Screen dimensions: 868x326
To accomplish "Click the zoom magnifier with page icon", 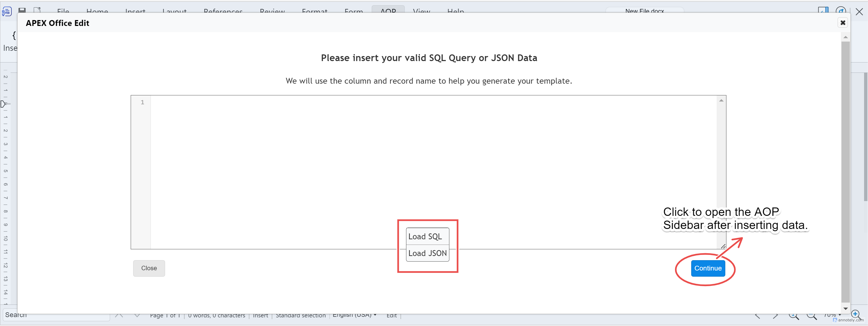I will 794,316.
